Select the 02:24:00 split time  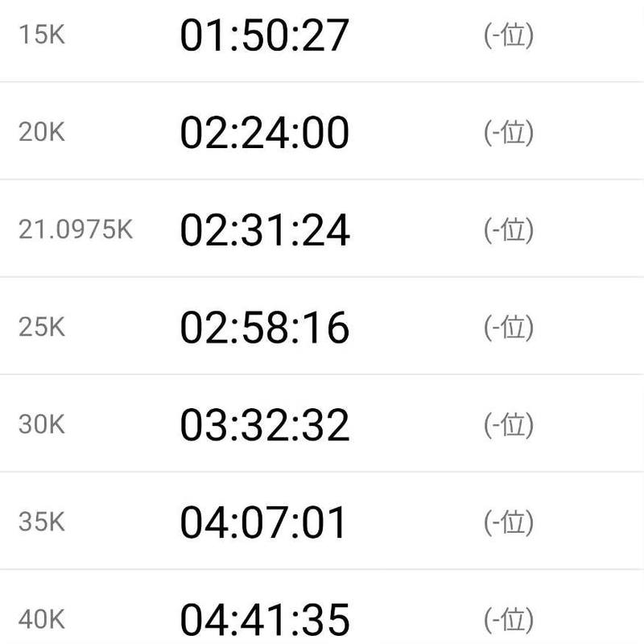[x=264, y=133]
